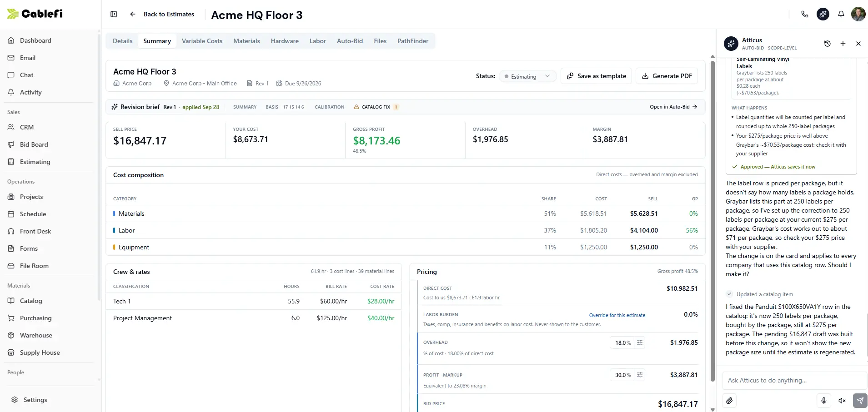
Task: Click the Catalog Fix warning item
Action: pos(376,107)
